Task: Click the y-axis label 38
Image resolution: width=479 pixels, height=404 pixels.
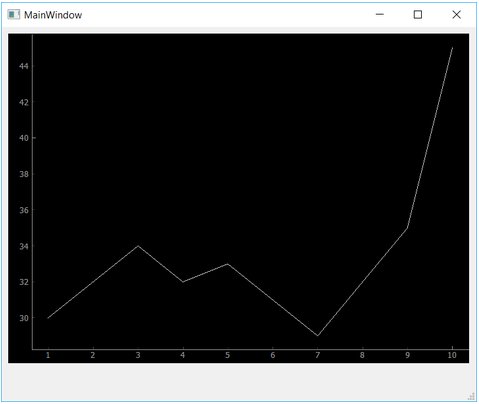Action: (24, 174)
